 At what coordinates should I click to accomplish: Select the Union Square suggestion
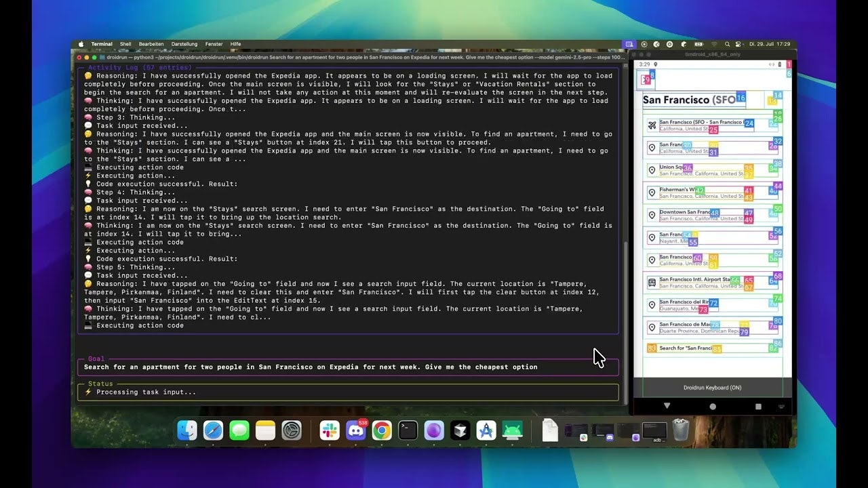(712, 170)
